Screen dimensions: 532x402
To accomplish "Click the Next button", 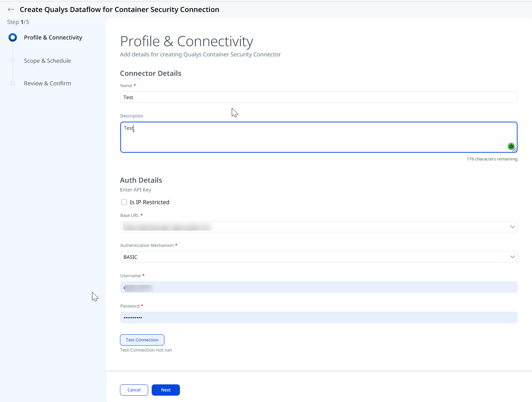I will pos(166,390).
